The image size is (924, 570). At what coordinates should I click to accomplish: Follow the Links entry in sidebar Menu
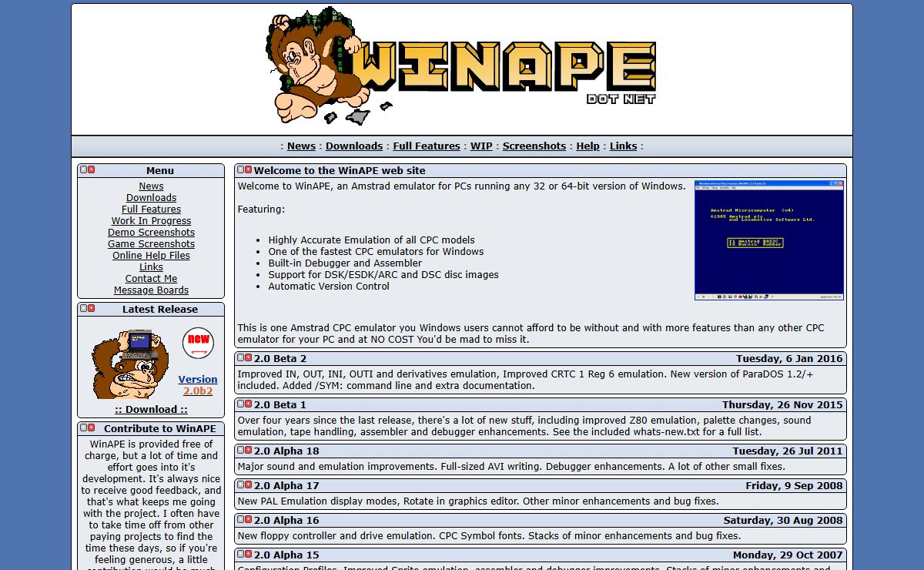[151, 267]
